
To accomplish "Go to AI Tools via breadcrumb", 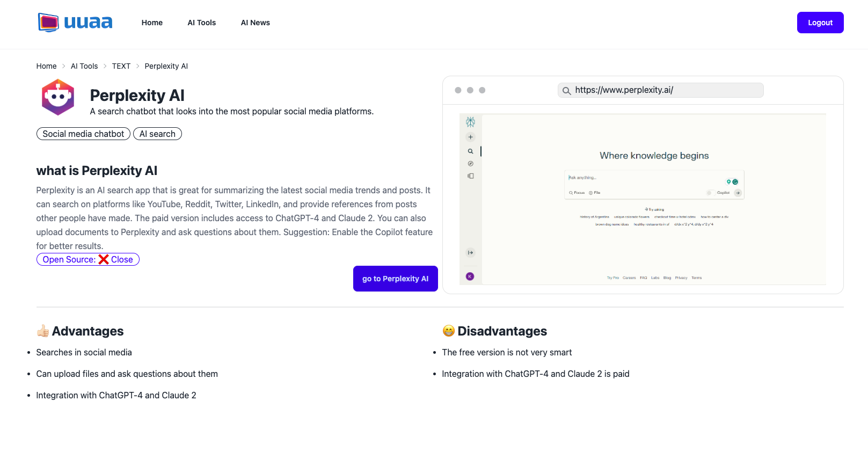I will 84,66.
